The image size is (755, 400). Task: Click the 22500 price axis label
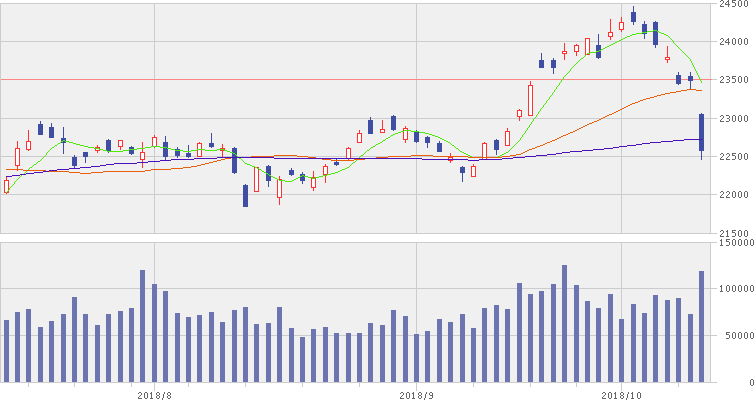[734, 156]
